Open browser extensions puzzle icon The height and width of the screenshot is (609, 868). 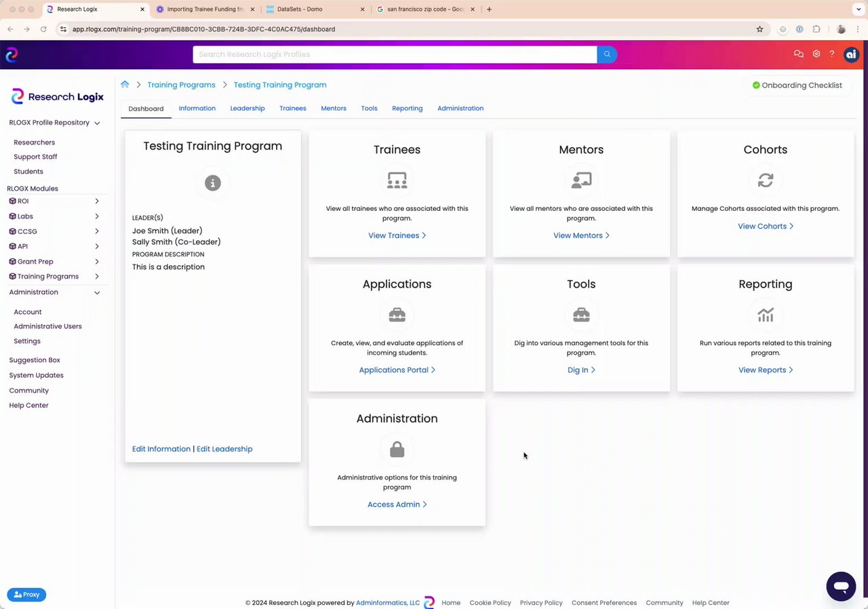[816, 29]
